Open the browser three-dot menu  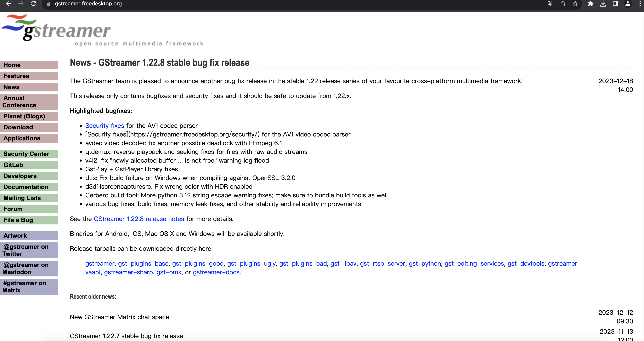[640, 3]
